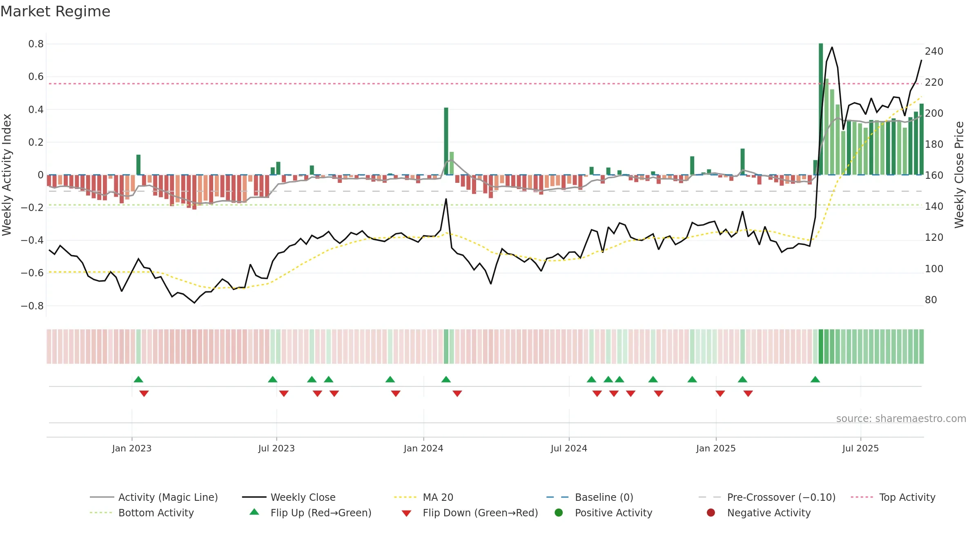Toggle the Flip Down (Green→Red) legend entry
The image size is (980, 551).
470,513
